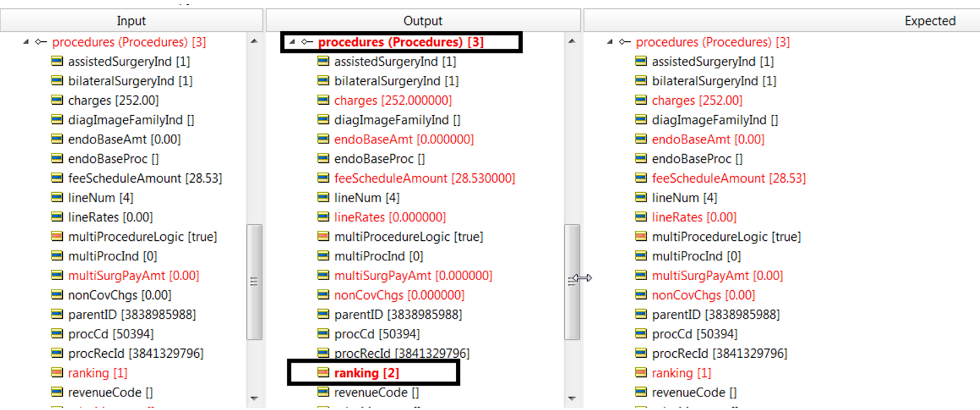Click the charges field icon in Input pane
The width and height of the screenshot is (980, 410).
click(57, 101)
